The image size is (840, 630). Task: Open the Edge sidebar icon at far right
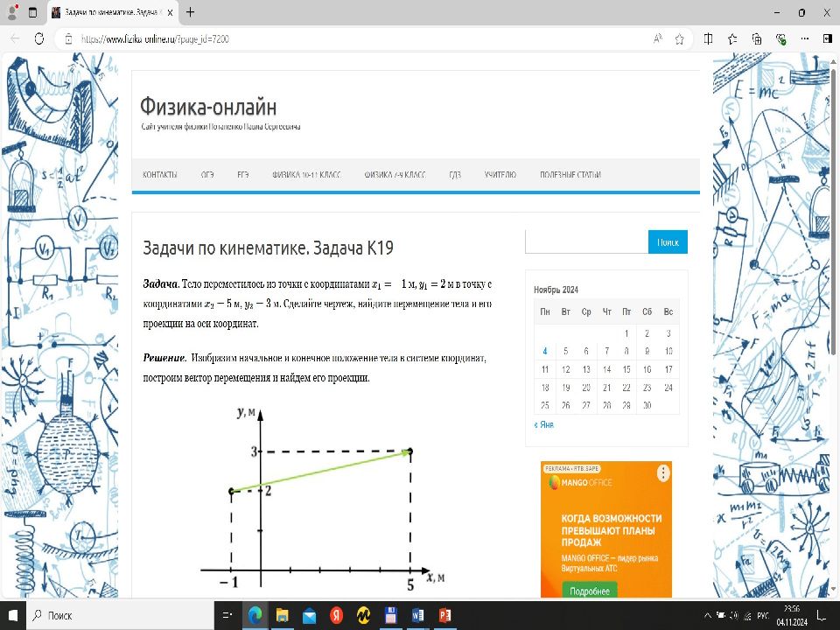827,38
